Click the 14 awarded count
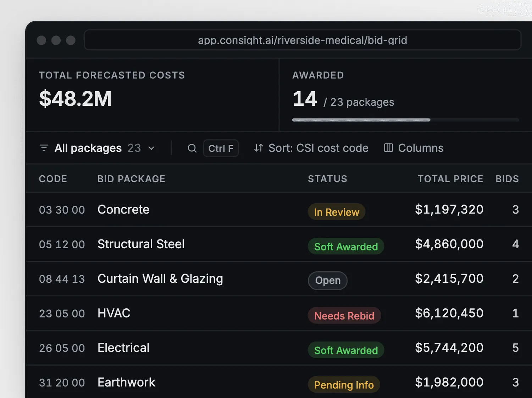The width and height of the screenshot is (532, 398). (x=305, y=99)
